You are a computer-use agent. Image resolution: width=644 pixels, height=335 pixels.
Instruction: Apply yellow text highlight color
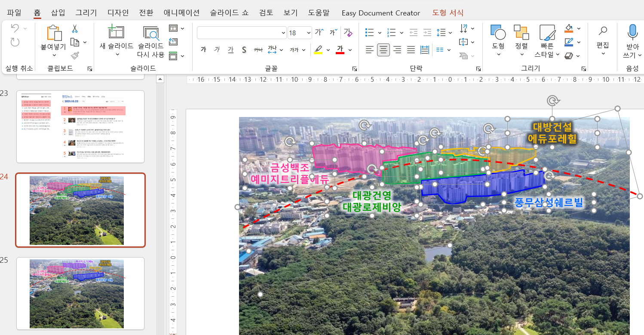(x=318, y=50)
